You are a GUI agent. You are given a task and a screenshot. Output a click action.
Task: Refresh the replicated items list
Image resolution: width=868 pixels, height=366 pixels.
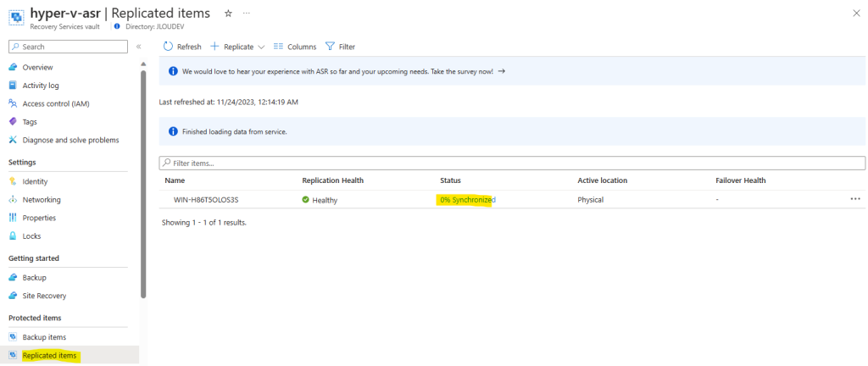182,47
